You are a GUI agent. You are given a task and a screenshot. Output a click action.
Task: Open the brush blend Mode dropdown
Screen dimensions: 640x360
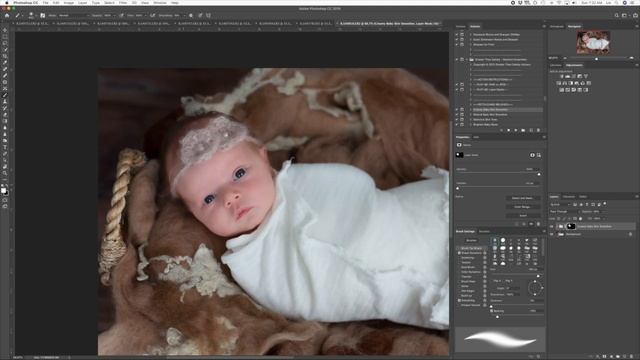[74, 16]
